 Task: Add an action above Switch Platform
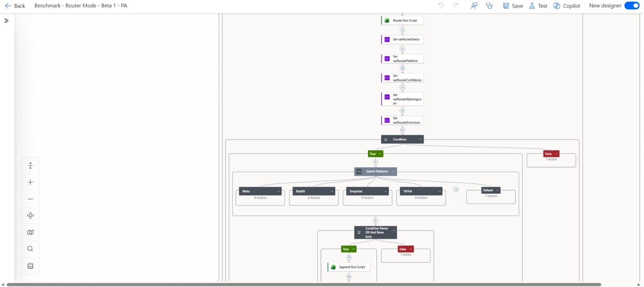point(376,162)
